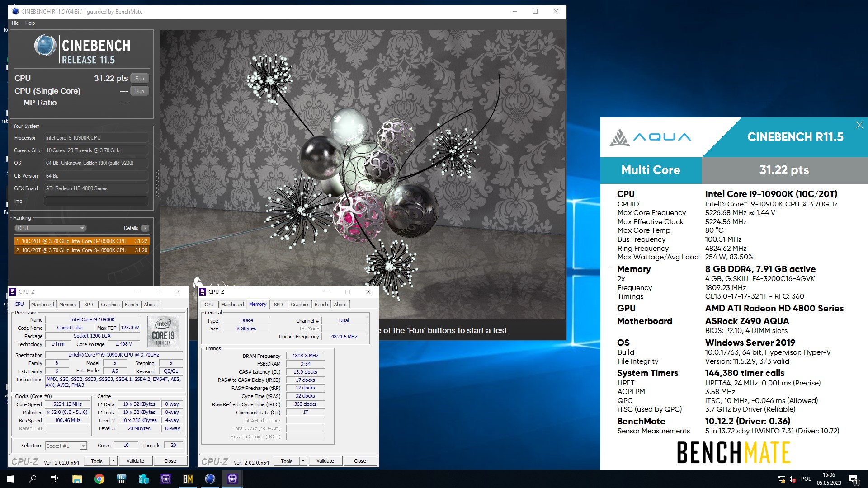Click Tools button in Memory CPU-Z window
Viewport: 868px width, 488px height.
287,461
